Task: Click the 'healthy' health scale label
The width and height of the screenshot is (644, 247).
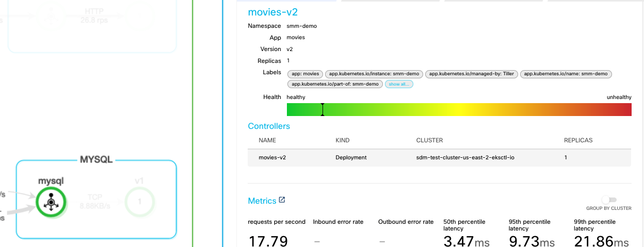Action: point(296,97)
